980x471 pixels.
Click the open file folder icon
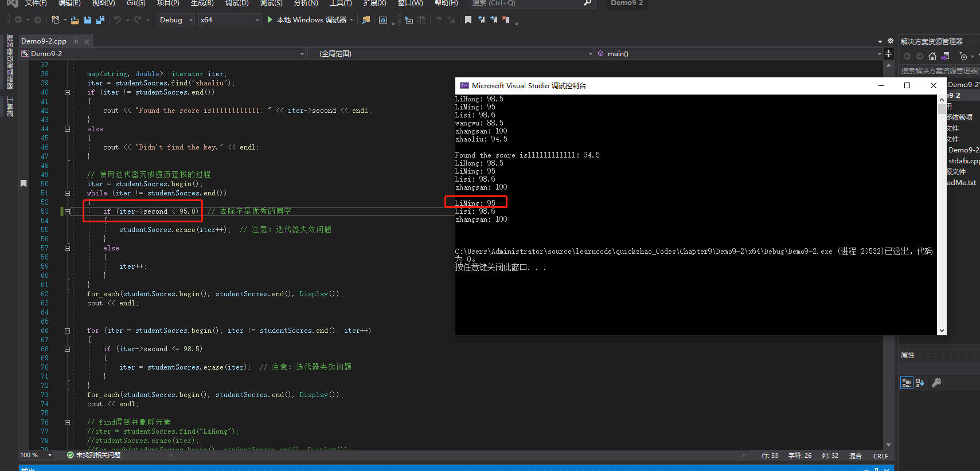pyautogui.click(x=75, y=20)
